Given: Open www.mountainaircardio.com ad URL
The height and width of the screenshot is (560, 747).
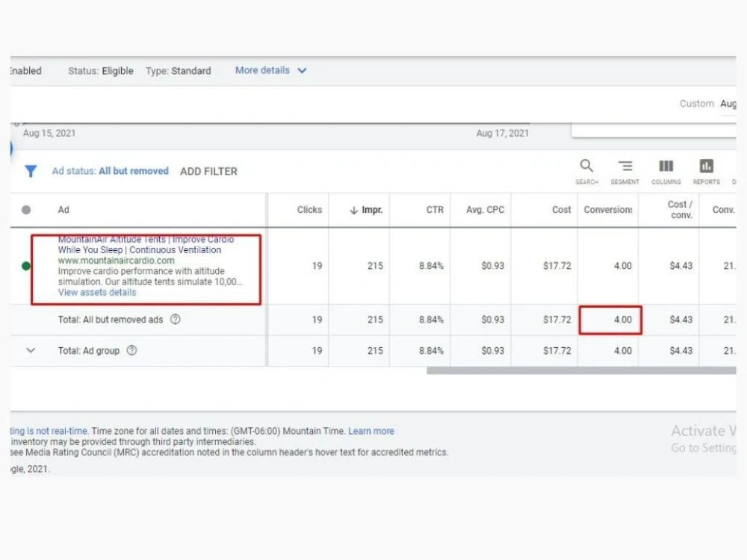Looking at the screenshot, I should click(x=117, y=261).
